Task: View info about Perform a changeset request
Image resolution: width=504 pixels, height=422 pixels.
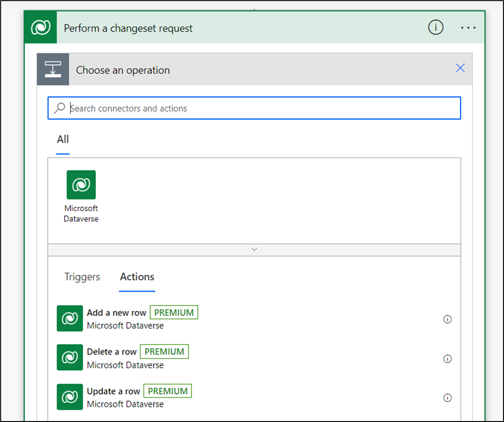Action: click(436, 27)
